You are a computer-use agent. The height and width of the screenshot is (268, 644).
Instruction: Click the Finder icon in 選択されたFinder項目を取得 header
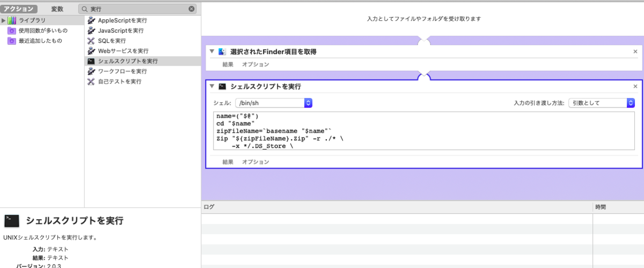click(223, 52)
